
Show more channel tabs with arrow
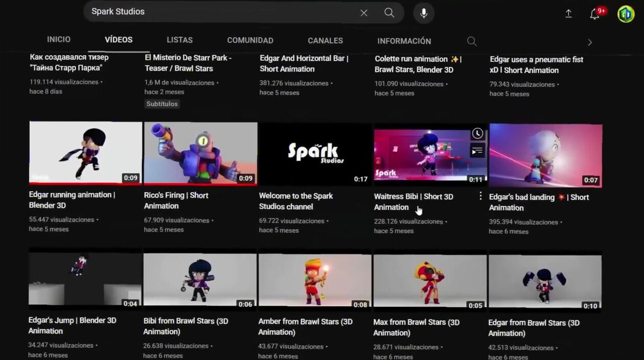[x=590, y=42]
